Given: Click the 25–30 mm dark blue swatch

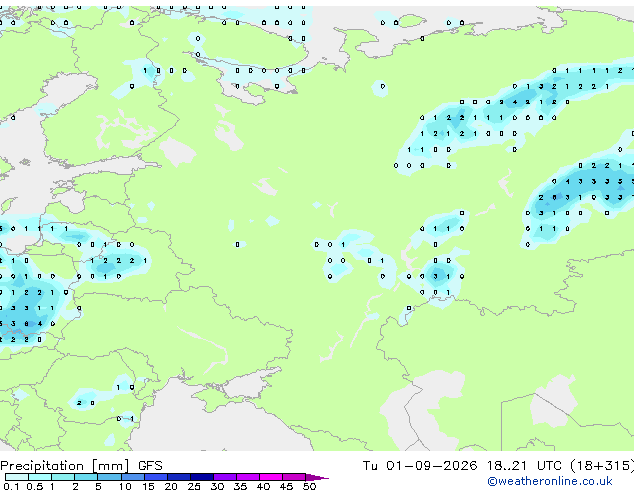Looking at the screenshot, I should [x=202, y=477].
